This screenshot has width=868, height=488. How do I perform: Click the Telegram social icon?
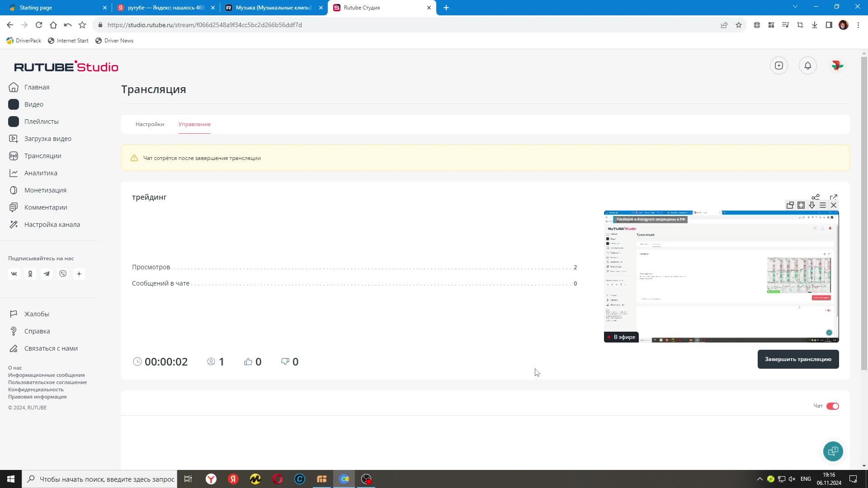coord(47,274)
